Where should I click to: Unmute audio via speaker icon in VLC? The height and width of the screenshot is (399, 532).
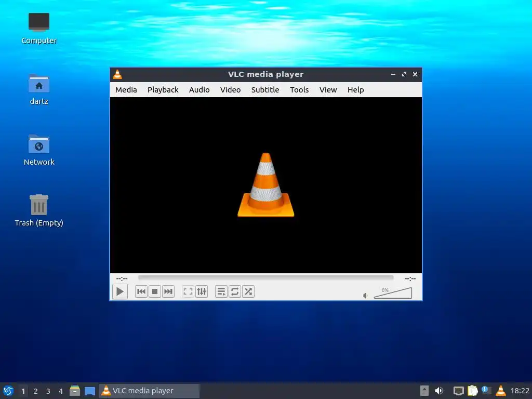365,296
